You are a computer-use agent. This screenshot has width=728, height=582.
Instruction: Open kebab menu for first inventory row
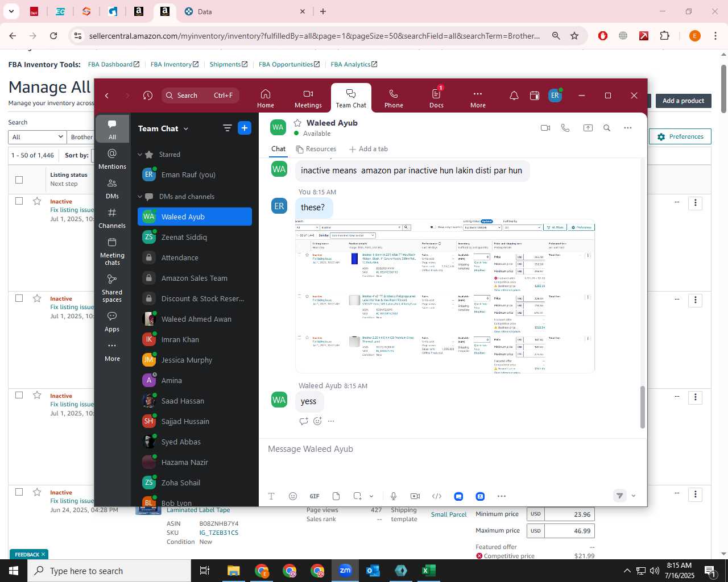coord(695,203)
